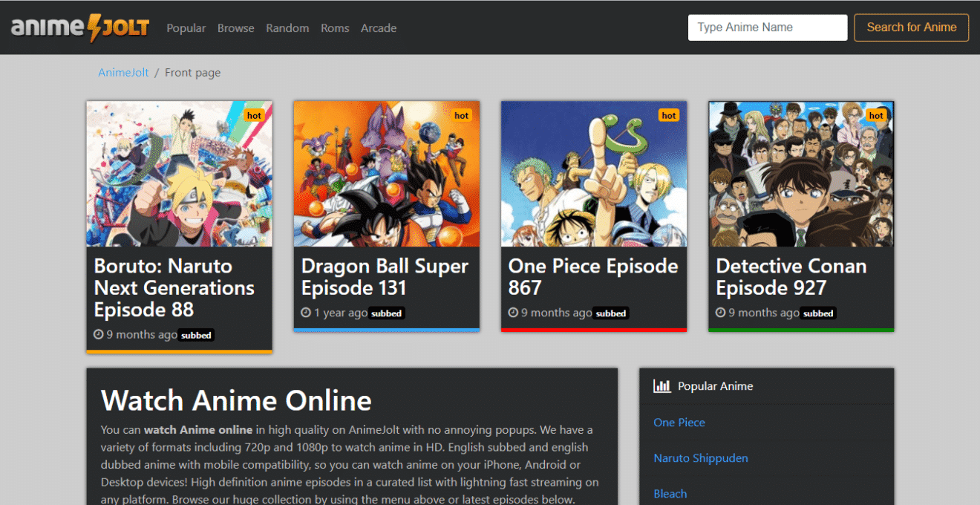Click the clock icon on Boruto card
Screen dimensions: 980x505
pyautogui.click(x=98, y=335)
